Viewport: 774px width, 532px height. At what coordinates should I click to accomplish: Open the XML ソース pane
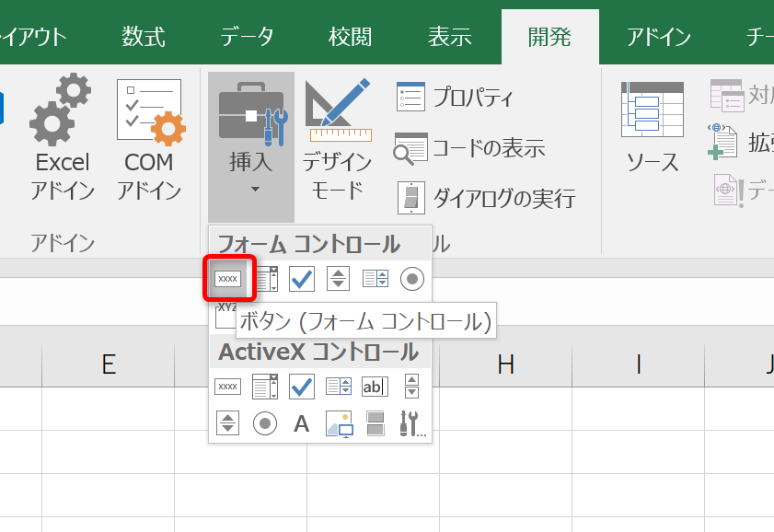653,128
